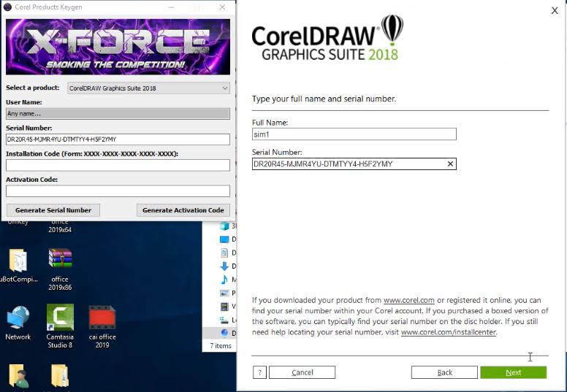The image size is (567, 392).
Task: Click the installer Serial Number text box
Action: 354,164
